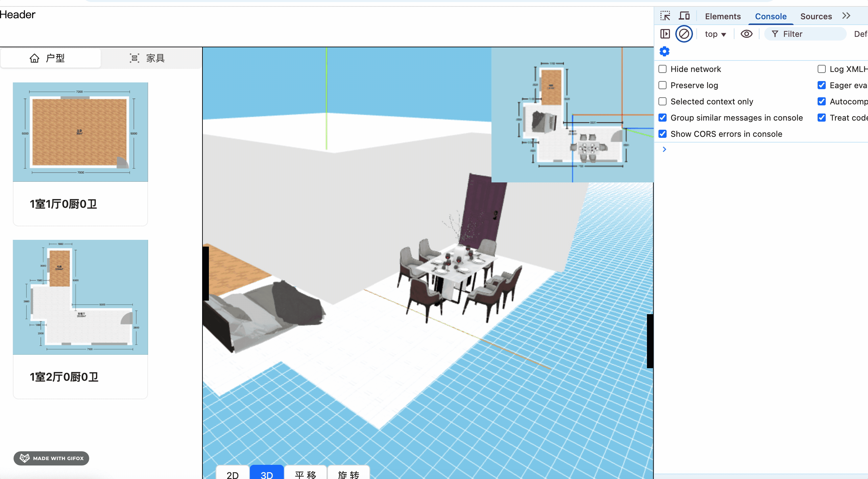The image size is (868, 479).
Task: Open the Default levels dropdown
Action: 861,34
